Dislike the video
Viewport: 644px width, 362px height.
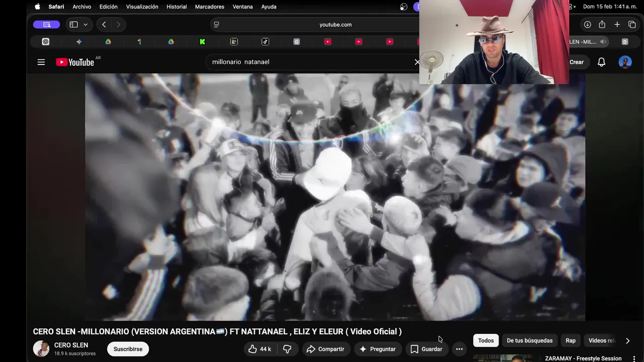[x=287, y=349]
